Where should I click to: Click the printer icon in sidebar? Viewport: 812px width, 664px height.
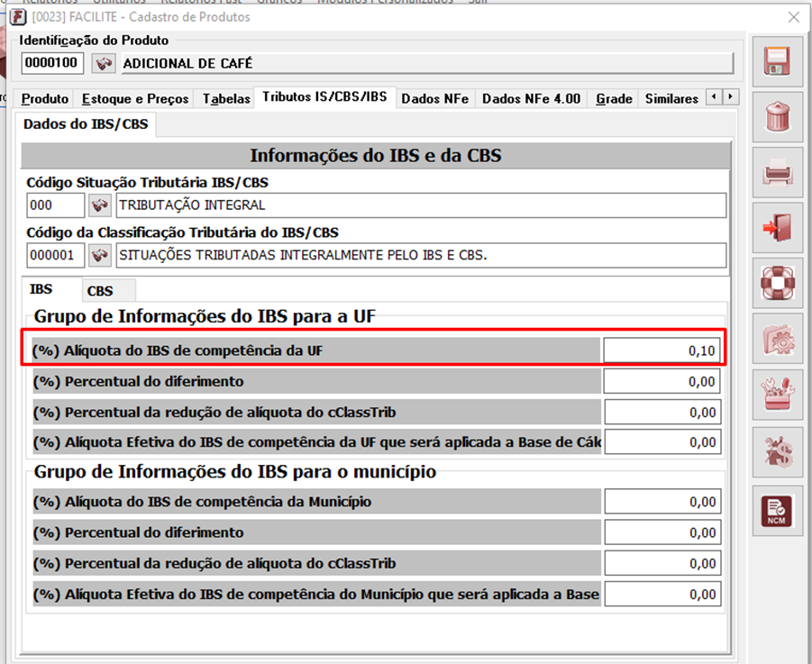coord(777,173)
